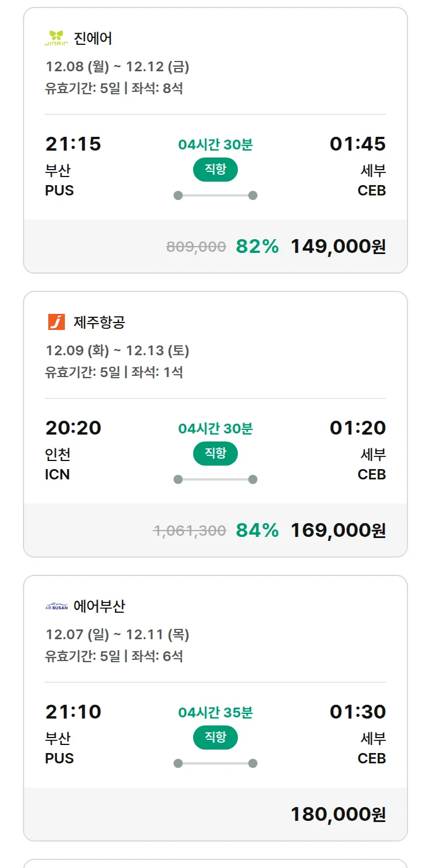Click the Air Busan logo icon
This screenshot has width=431, height=868.
pyautogui.click(x=56, y=606)
